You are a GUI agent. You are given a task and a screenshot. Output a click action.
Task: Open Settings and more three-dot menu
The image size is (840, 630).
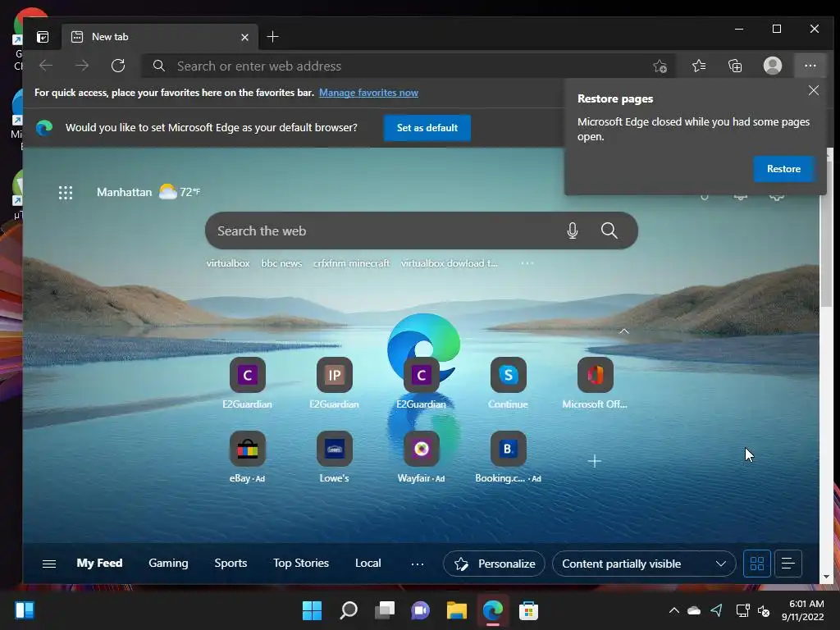810,66
